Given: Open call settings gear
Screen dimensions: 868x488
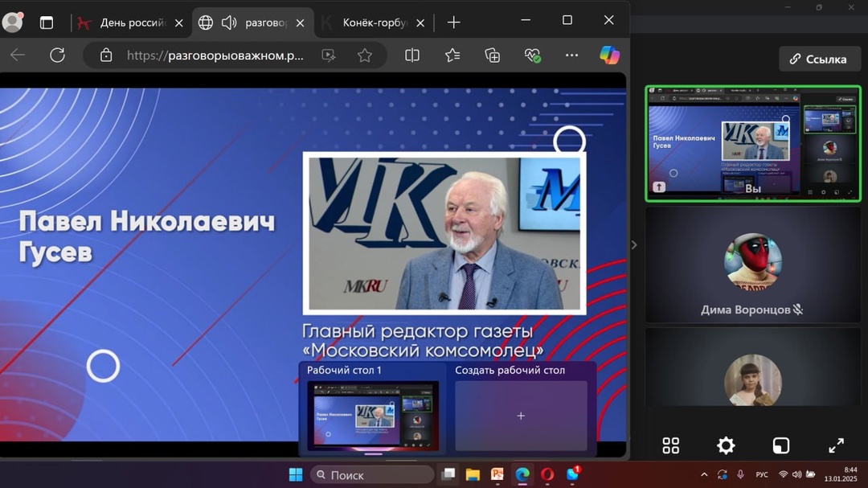Looking at the screenshot, I should [726, 445].
